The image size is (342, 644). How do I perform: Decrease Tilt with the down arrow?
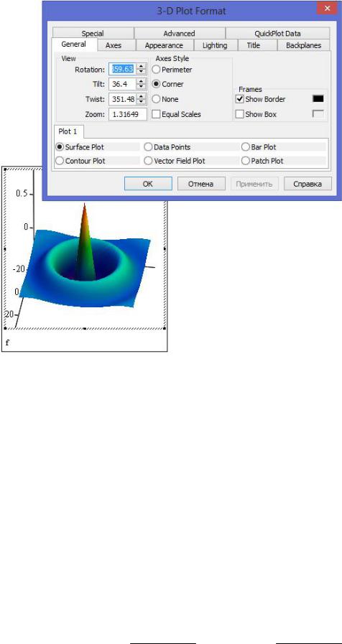click(142, 87)
